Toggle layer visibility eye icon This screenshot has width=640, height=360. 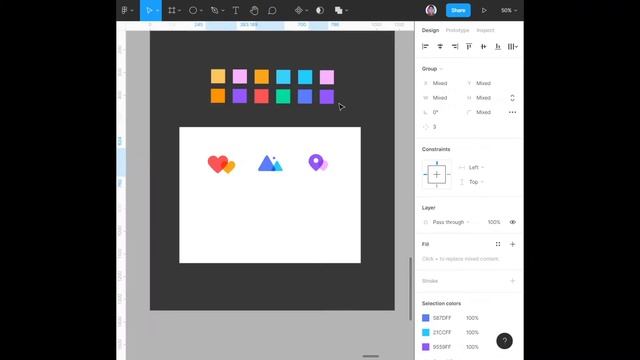click(x=513, y=222)
